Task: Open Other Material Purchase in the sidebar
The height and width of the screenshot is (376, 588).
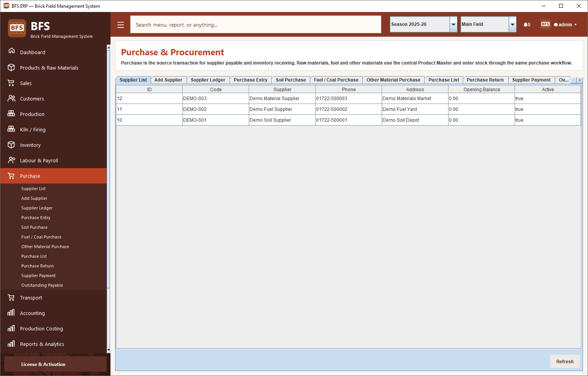Action: [45, 247]
